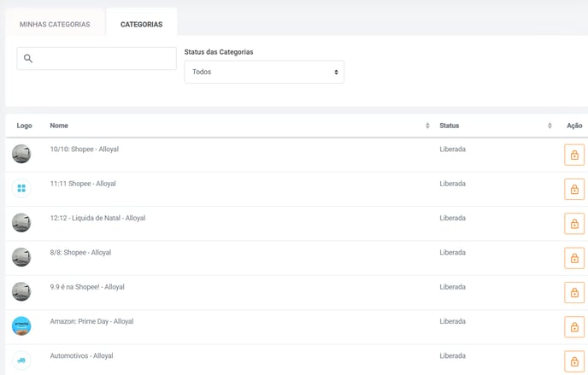Image resolution: width=588 pixels, height=375 pixels.
Task: Sort the table by Status column arrows
Action: tap(550, 126)
